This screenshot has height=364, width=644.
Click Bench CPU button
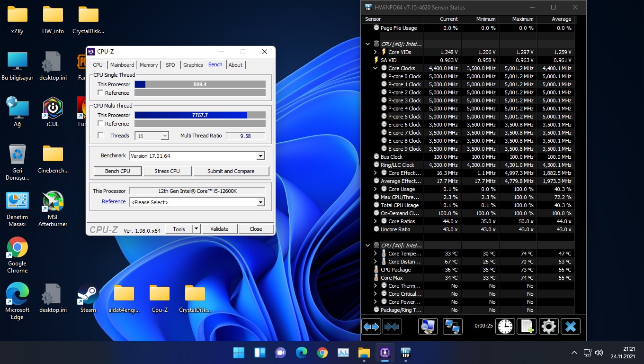[x=117, y=171]
